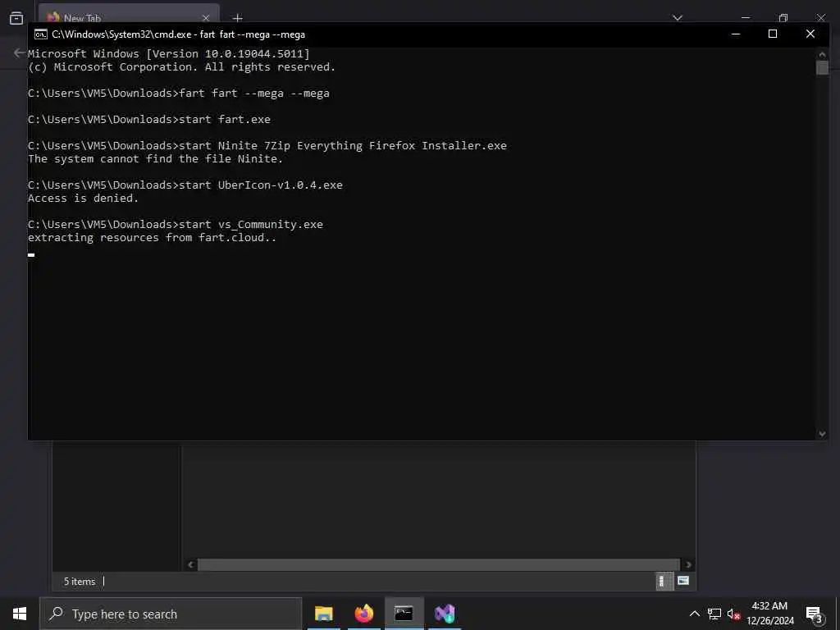
Task: Click the muted volume tray icon
Action: point(733,614)
